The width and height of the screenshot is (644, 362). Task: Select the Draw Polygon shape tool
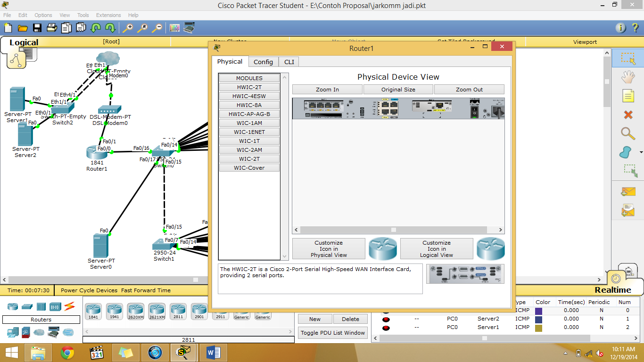[626, 152]
